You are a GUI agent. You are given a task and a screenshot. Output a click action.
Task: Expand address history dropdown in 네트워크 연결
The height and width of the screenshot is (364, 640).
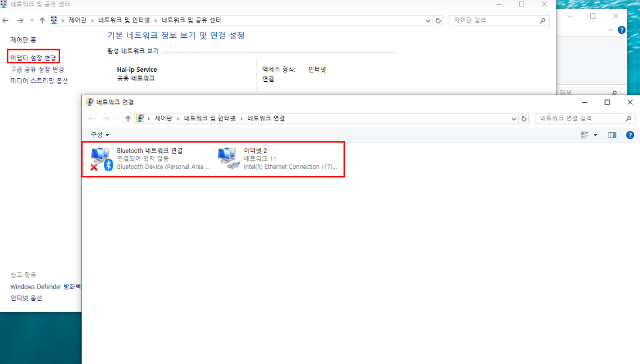[x=514, y=119]
